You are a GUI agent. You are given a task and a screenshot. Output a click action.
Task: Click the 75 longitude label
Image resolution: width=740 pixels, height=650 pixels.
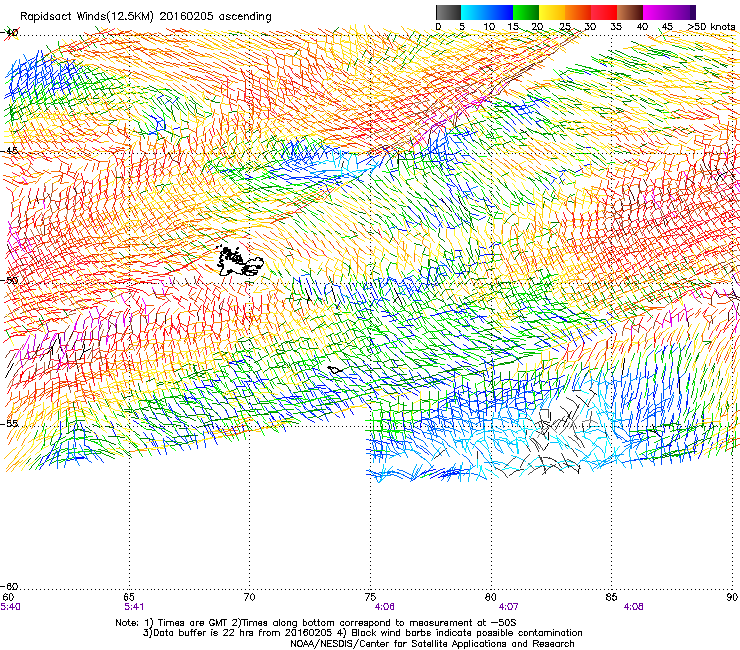tap(370, 597)
